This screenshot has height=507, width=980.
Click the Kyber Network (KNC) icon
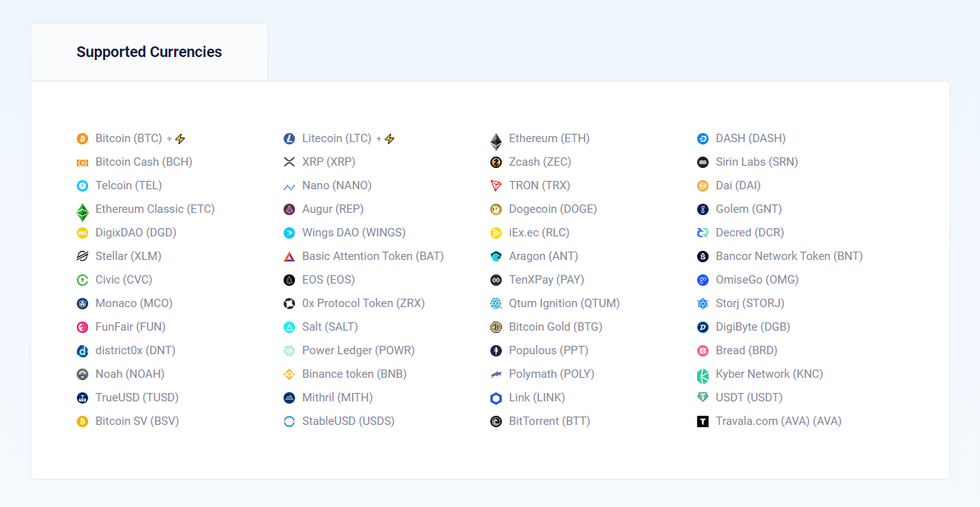tap(702, 376)
